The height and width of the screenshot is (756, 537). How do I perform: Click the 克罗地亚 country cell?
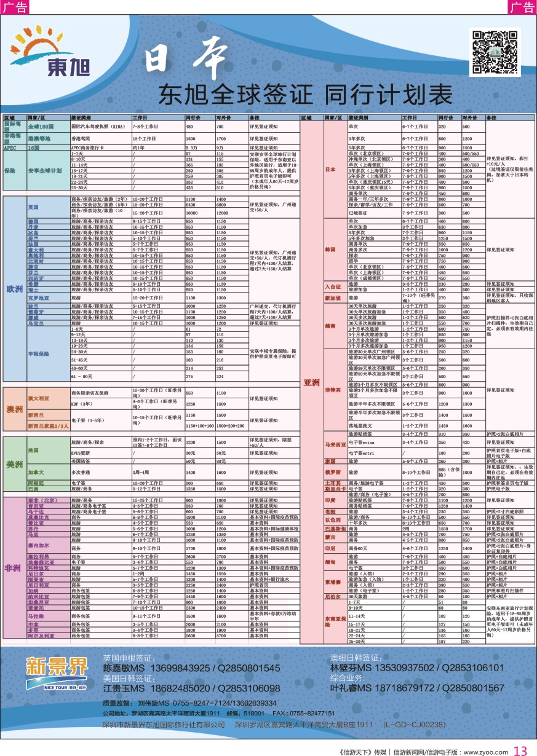[x=49, y=297]
